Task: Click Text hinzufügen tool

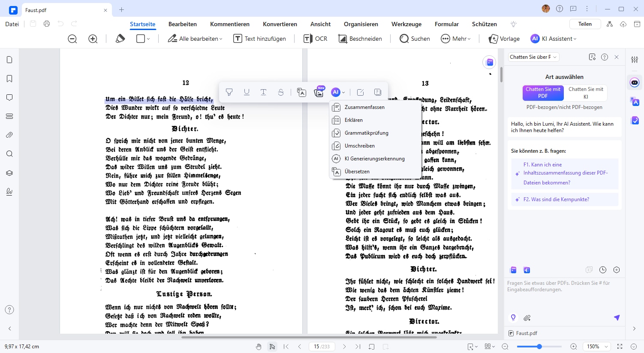Action: 259,39
